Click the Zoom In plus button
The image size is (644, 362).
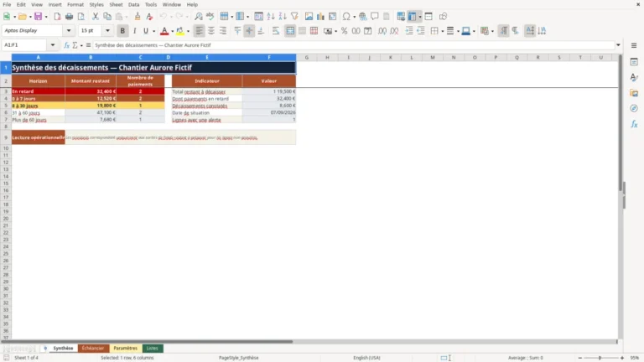click(622, 358)
